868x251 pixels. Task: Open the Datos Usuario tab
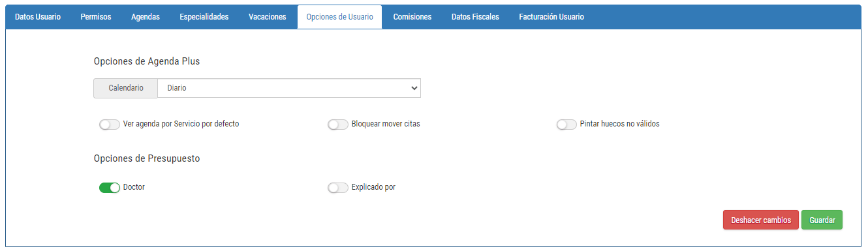tap(38, 17)
